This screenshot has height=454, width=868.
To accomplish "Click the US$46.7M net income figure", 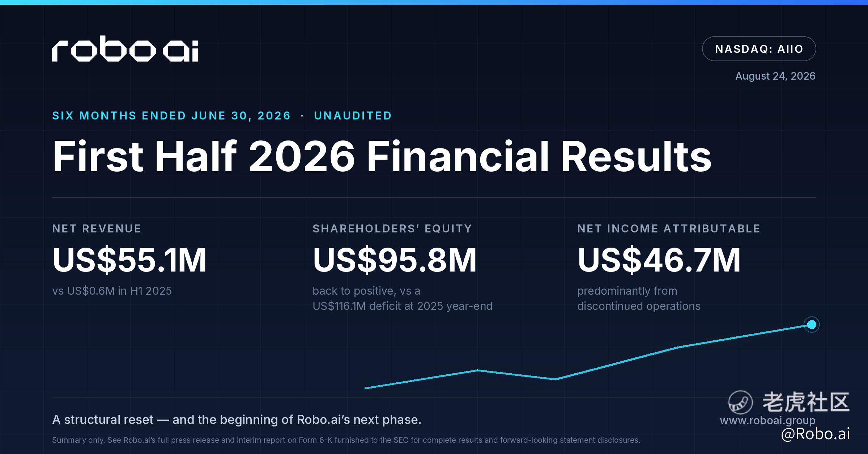I will pyautogui.click(x=659, y=260).
